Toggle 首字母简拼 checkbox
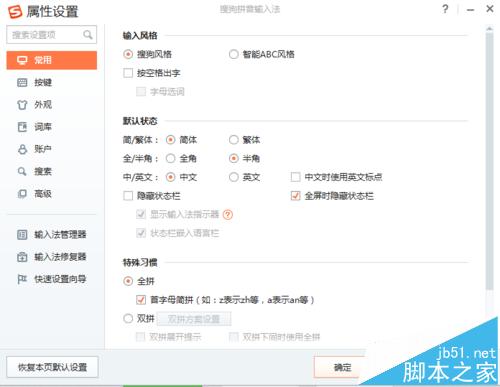The image size is (500, 387). (141, 300)
